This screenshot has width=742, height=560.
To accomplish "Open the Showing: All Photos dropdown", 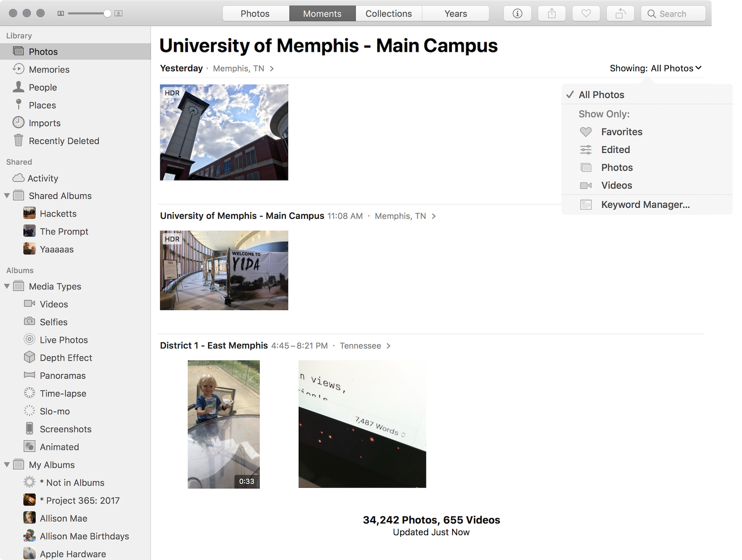I will click(656, 68).
